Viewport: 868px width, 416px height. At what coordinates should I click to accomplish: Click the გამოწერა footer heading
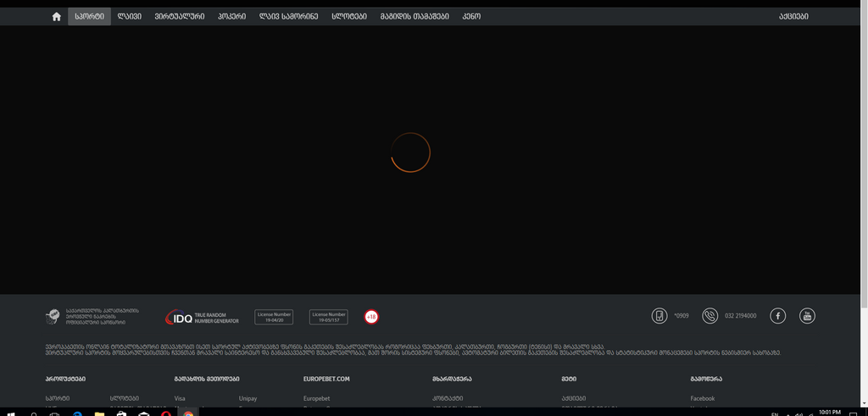(x=706, y=379)
